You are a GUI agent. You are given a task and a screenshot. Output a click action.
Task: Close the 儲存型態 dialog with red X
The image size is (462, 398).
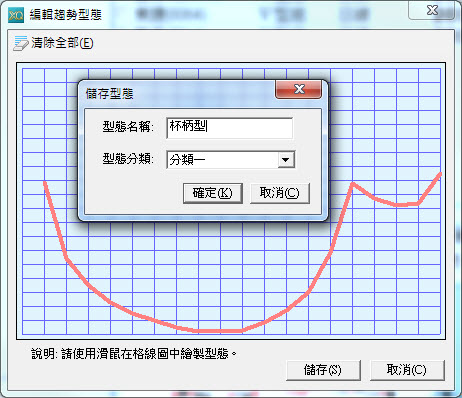tap(299, 89)
